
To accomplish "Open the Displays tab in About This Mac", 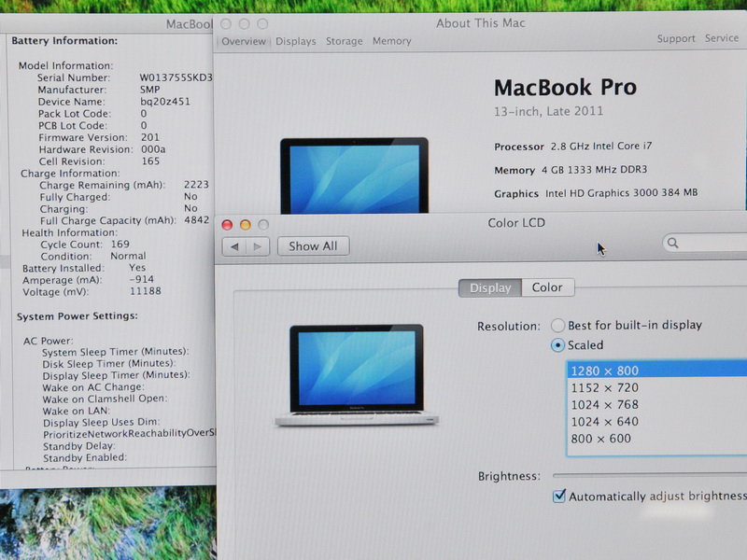I will tap(295, 41).
